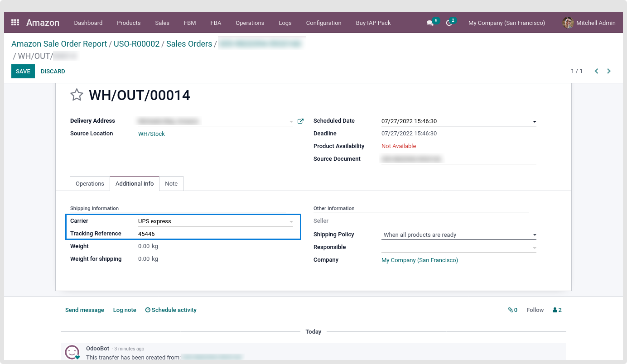Mark WH/OUT/00014 as favorite with star
Image resolution: width=627 pixels, height=364 pixels.
click(x=77, y=95)
